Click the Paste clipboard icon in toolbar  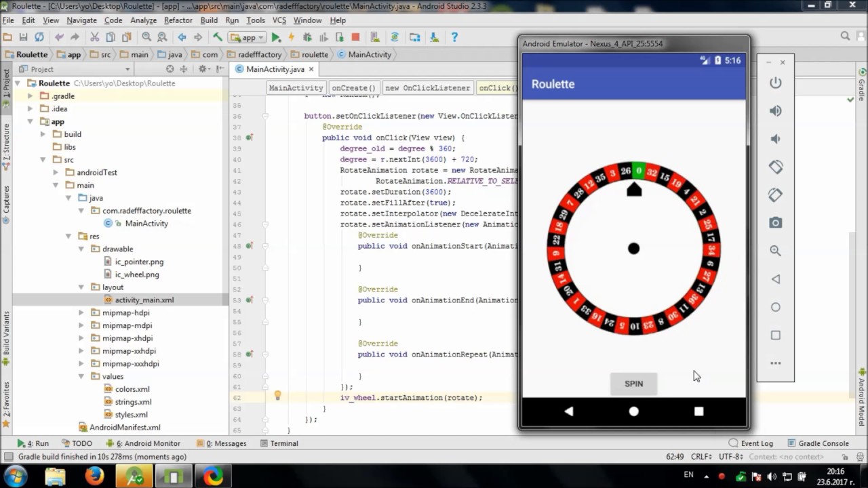click(126, 37)
